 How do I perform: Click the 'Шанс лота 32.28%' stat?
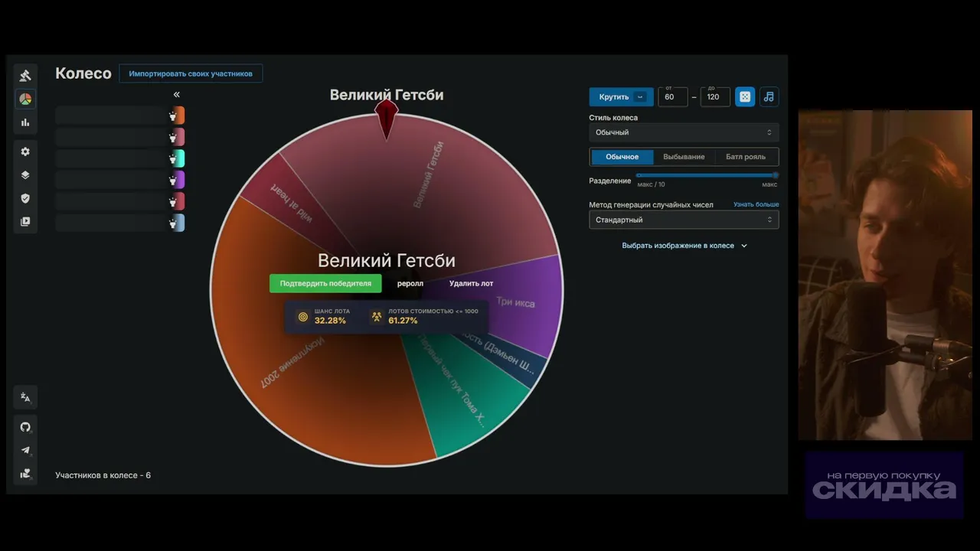click(323, 316)
